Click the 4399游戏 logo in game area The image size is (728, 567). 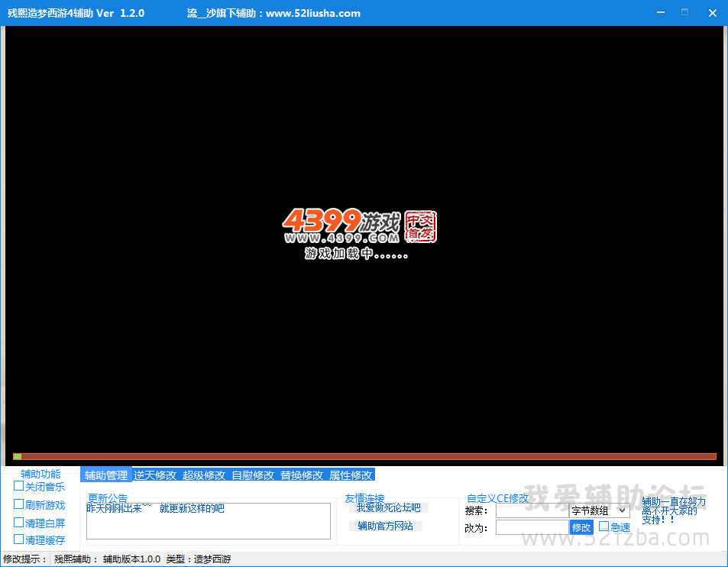pos(359,228)
